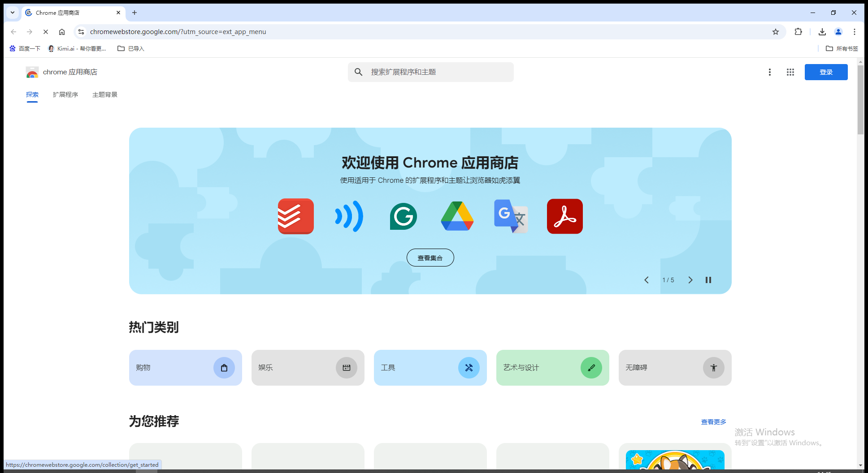Focus the 搜索扩展程序和主题 search field

pyautogui.click(x=431, y=72)
